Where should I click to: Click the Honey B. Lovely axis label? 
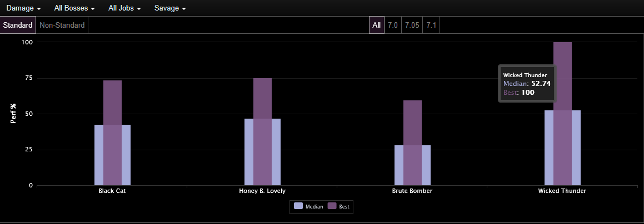coord(262,191)
